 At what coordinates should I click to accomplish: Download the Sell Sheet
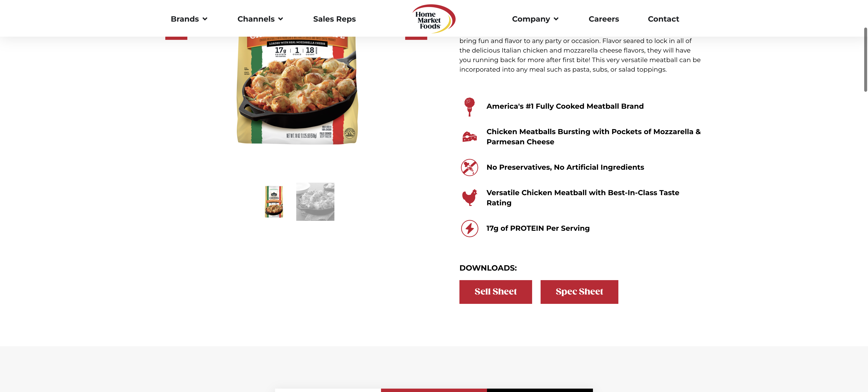point(495,292)
